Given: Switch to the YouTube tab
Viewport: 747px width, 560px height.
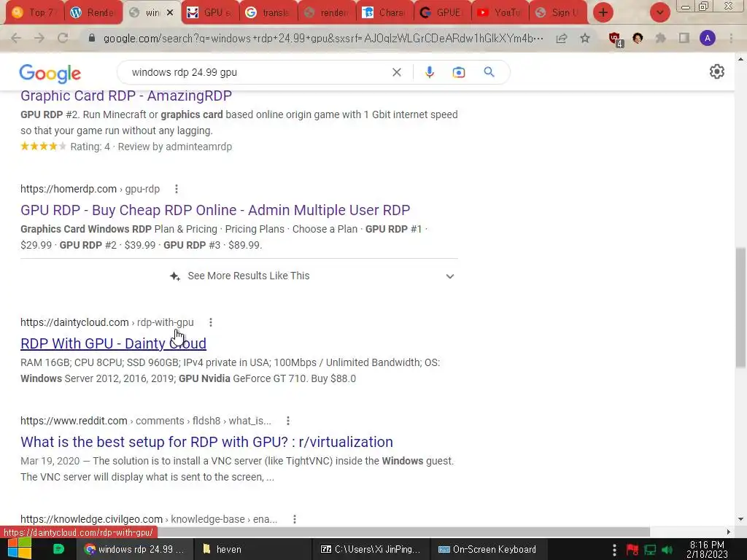Looking at the screenshot, I should click(x=500, y=13).
